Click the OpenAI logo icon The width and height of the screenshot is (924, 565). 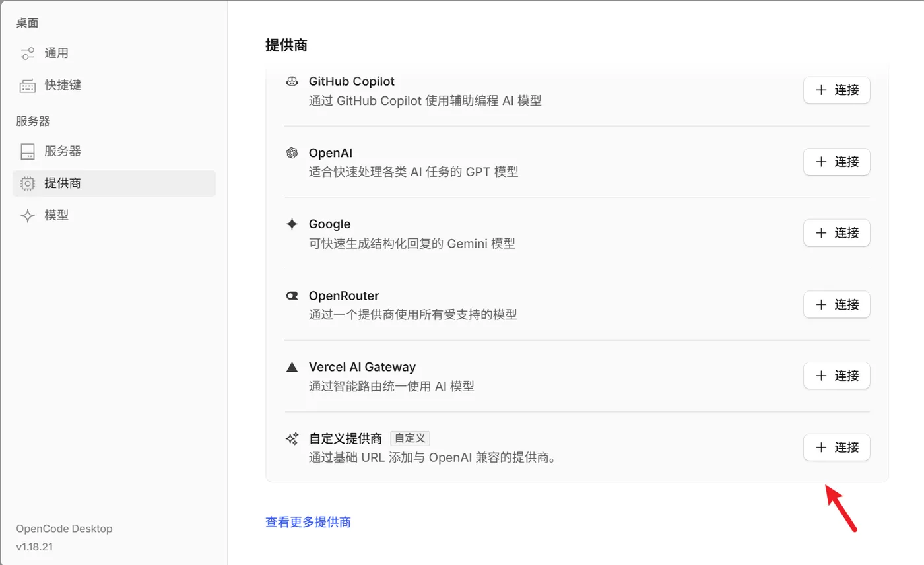292,153
